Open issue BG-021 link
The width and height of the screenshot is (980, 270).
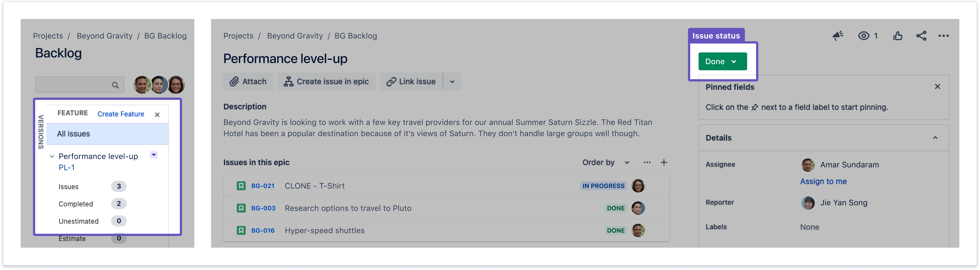pos(262,186)
